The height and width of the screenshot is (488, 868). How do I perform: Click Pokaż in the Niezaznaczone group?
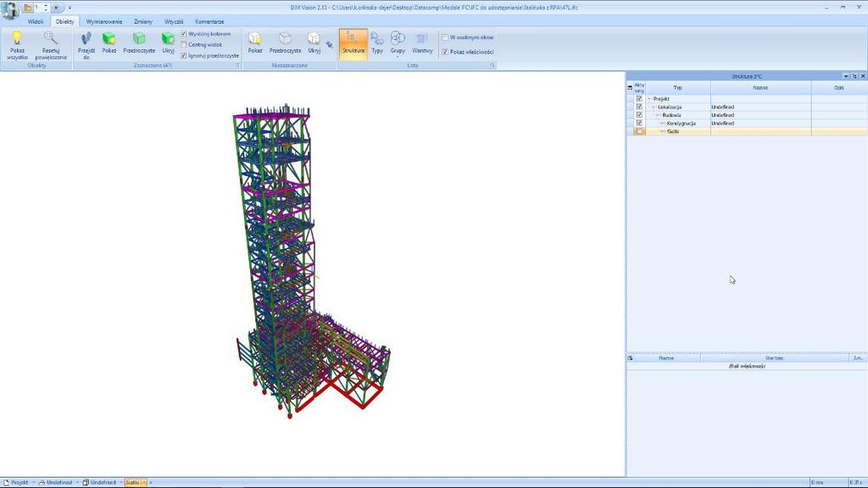pyautogui.click(x=254, y=42)
